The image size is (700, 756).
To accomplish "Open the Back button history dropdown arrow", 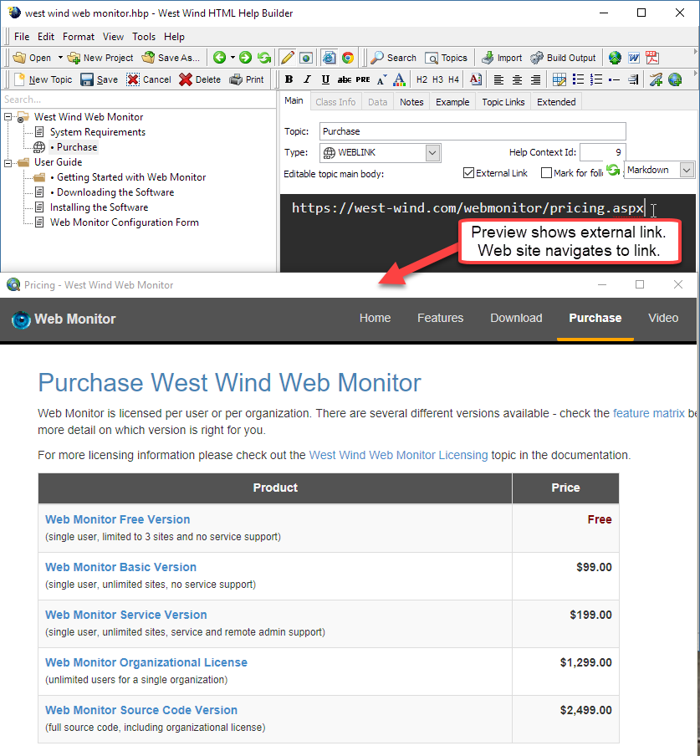I will (232, 58).
